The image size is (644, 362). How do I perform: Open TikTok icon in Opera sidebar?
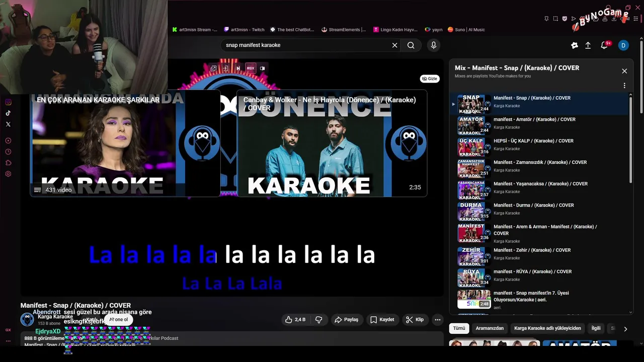click(x=8, y=113)
